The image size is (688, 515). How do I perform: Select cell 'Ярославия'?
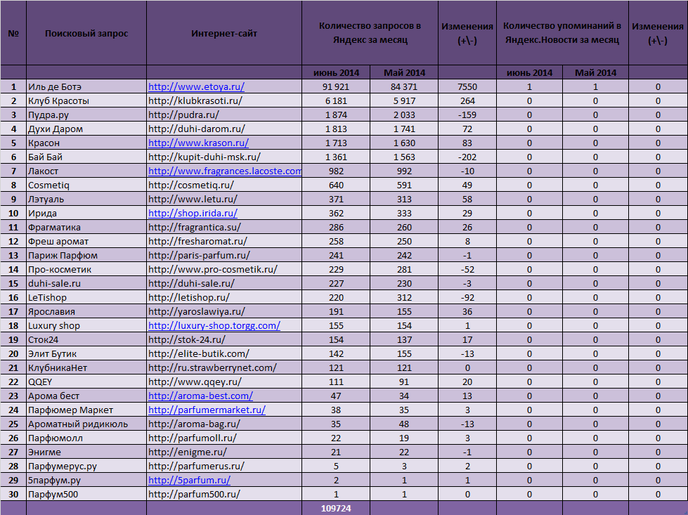click(x=86, y=311)
